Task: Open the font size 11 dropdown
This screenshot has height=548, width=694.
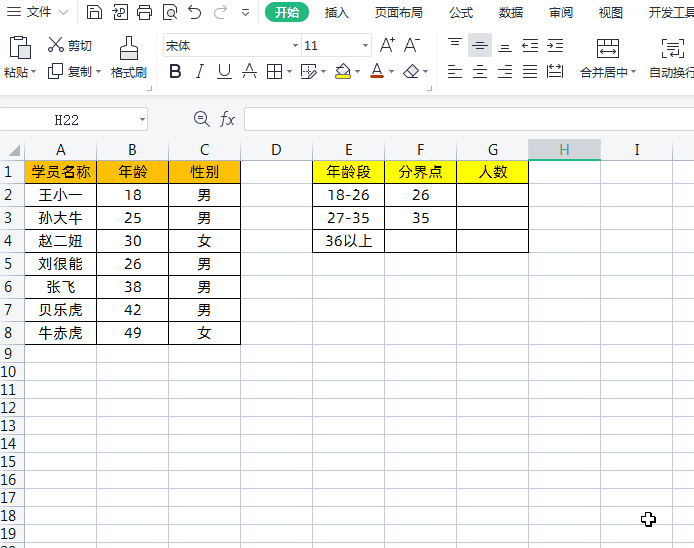Action: pos(365,46)
